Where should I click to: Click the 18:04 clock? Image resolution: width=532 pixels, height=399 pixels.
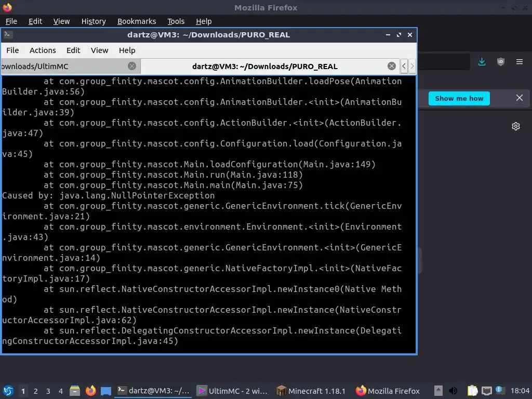[x=520, y=391]
